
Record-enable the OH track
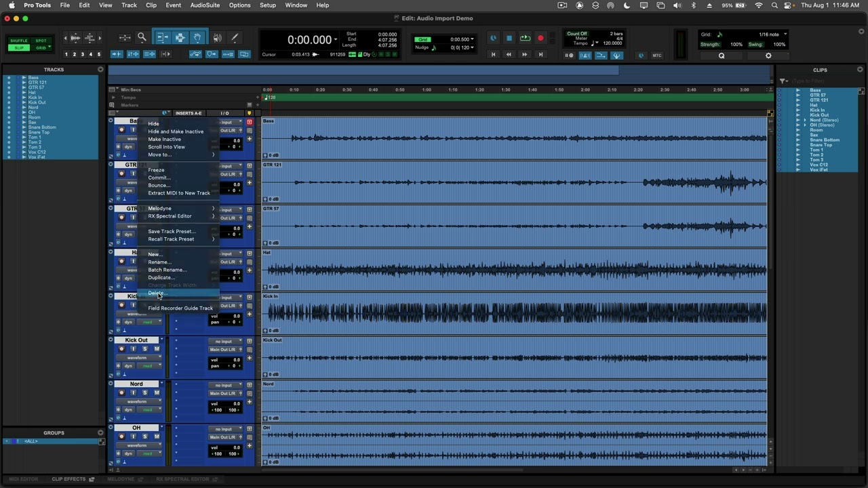121,436
